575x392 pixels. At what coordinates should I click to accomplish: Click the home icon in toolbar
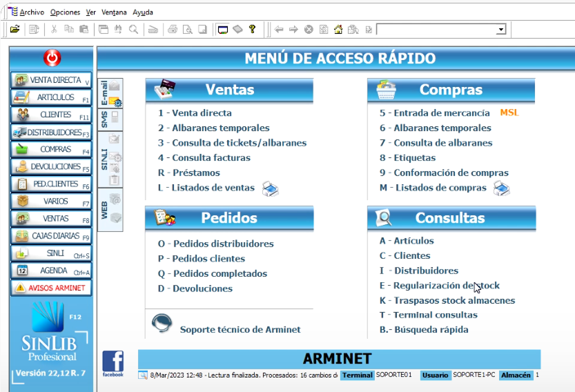click(338, 30)
